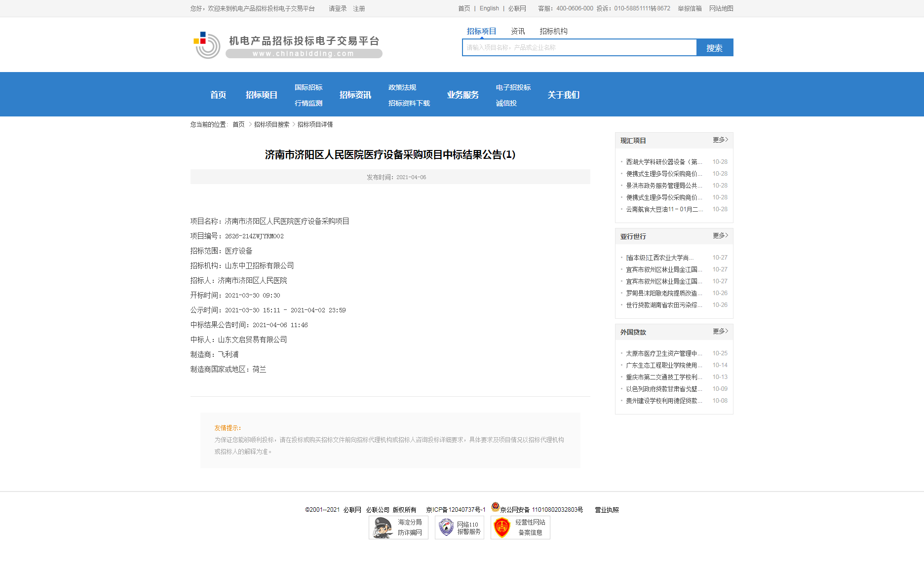
Task: Switch to the 招标机构 search tab
Action: coord(553,31)
